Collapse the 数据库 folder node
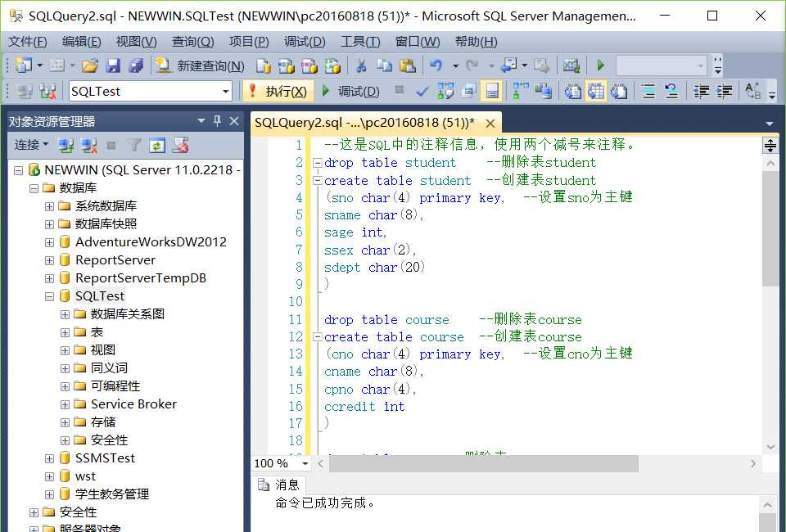 point(34,188)
